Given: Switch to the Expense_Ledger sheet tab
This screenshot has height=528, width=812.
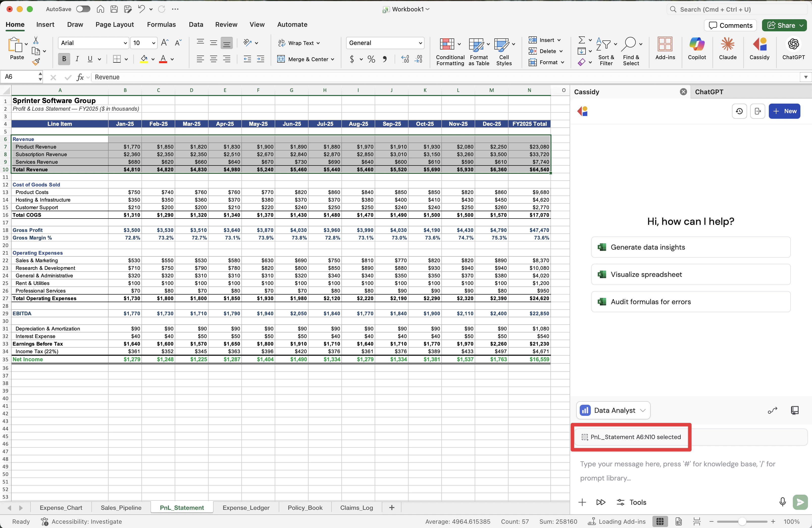Looking at the screenshot, I should (x=246, y=508).
